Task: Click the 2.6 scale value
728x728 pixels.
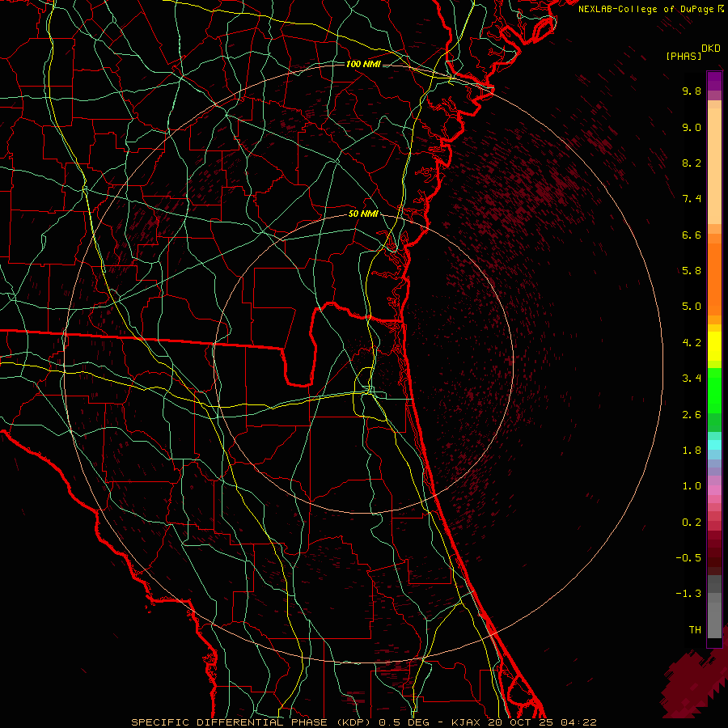Action: point(692,415)
